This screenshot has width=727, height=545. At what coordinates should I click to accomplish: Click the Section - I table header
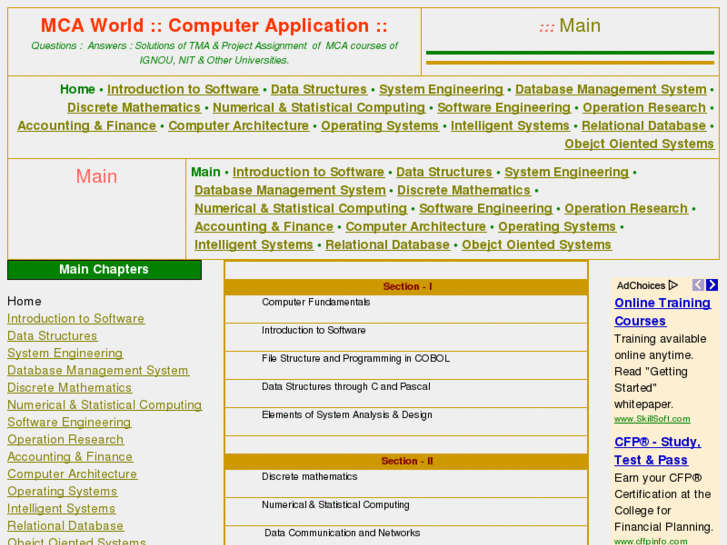tap(406, 287)
